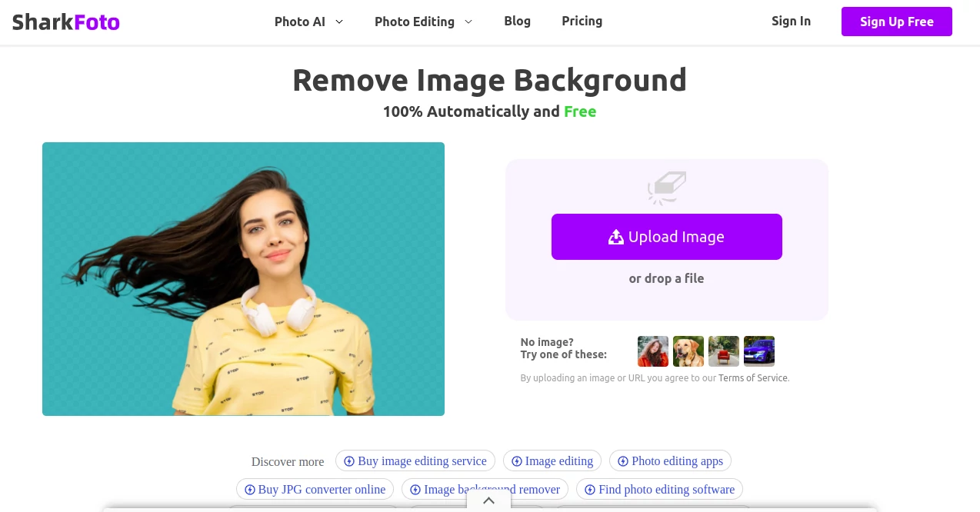Expand the Photo AI menu
The height and width of the screenshot is (512, 980).
(x=308, y=22)
